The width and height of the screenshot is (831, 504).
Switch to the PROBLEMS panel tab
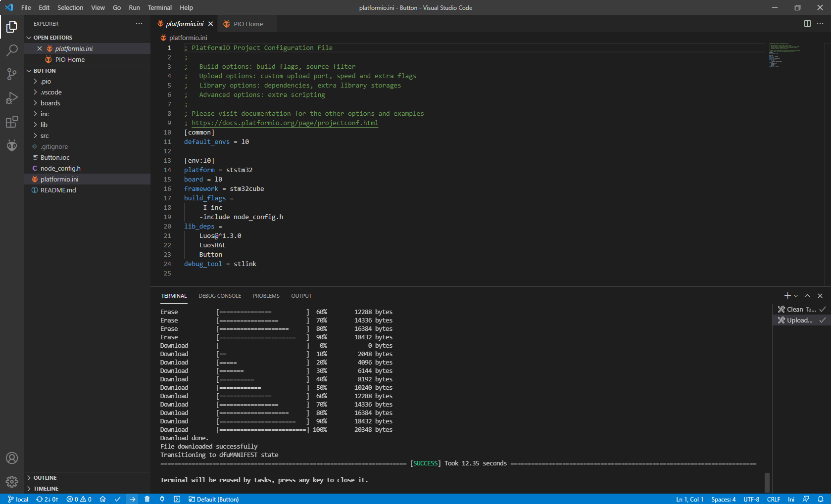[x=266, y=296]
